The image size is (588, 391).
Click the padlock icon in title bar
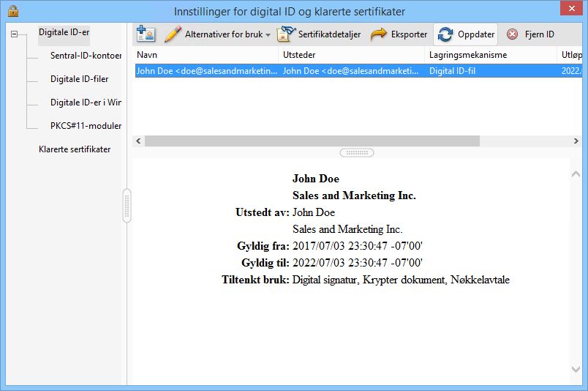(x=12, y=11)
